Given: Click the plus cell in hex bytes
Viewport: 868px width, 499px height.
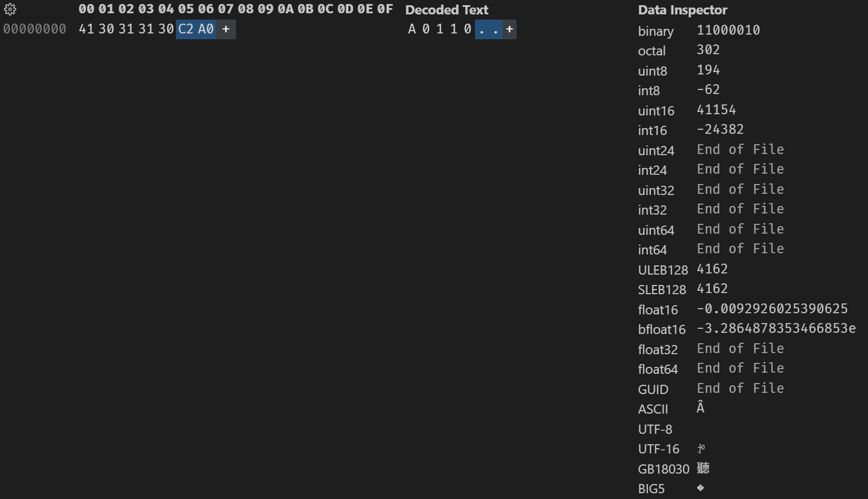Looking at the screenshot, I should 226,29.
